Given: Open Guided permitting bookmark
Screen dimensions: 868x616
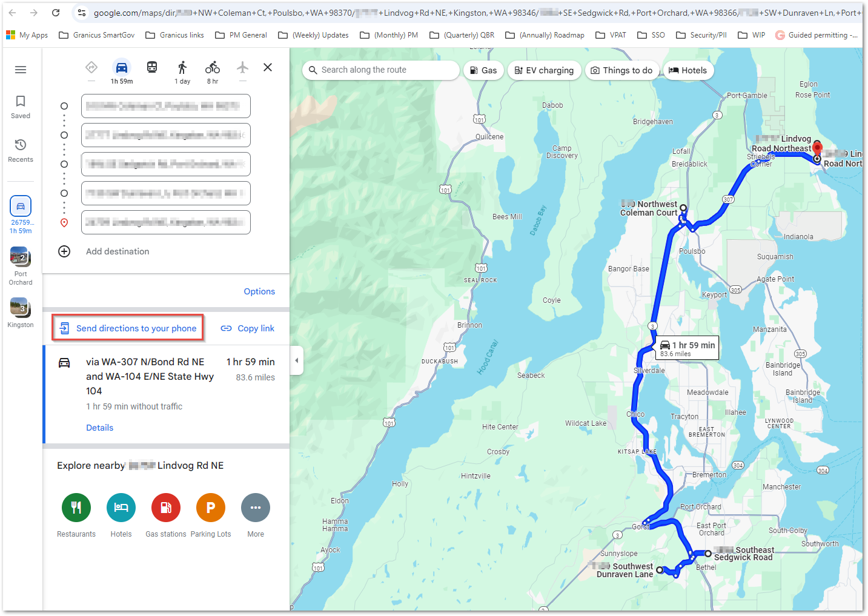Looking at the screenshot, I should click(816, 35).
